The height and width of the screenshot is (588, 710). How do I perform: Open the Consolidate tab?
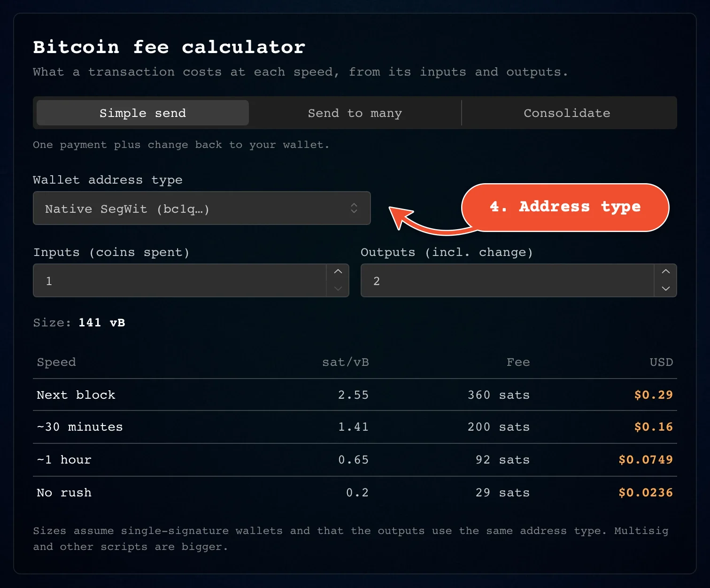567,113
